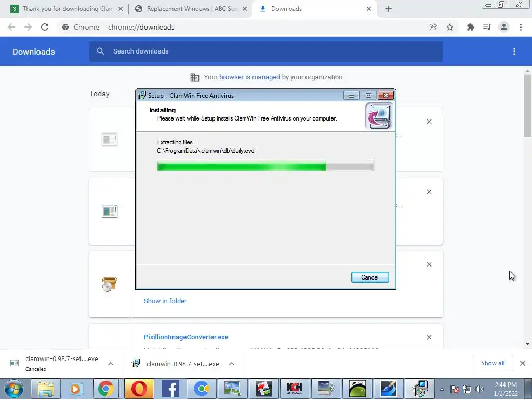This screenshot has width=532, height=399.
Task: Open Windows Explorer from taskbar
Action: (x=46, y=389)
